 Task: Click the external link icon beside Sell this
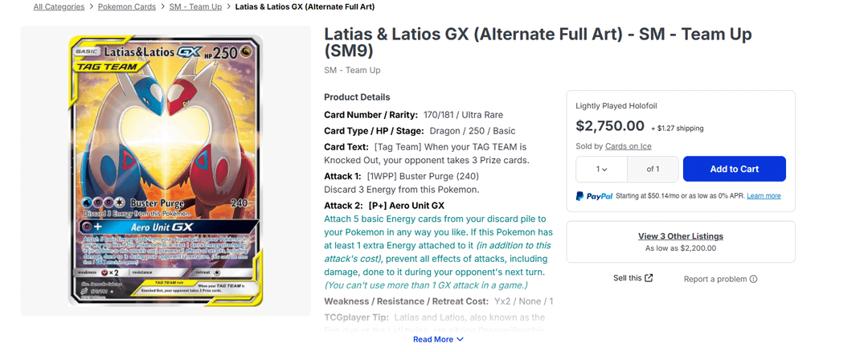(x=649, y=278)
